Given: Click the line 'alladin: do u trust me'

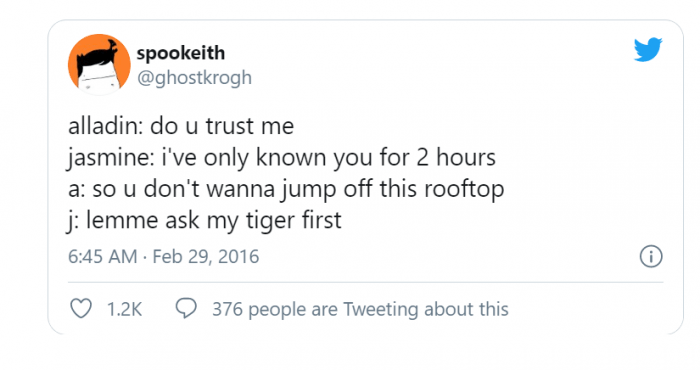Looking at the screenshot, I should tap(181, 126).
